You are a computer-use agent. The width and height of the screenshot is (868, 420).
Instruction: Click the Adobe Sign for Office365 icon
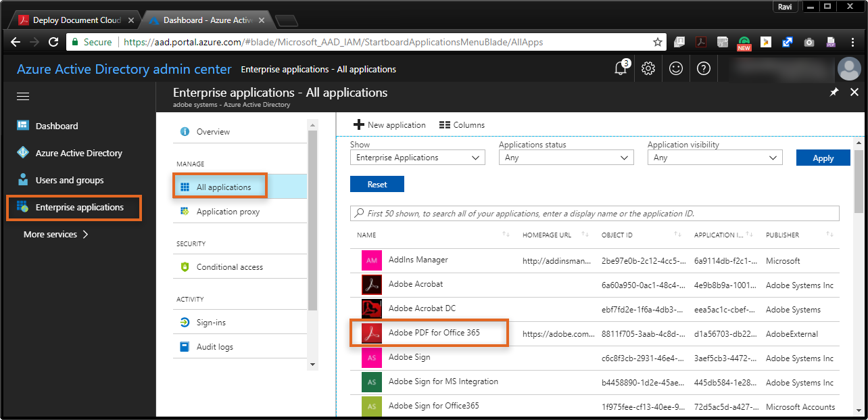pos(372,406)
